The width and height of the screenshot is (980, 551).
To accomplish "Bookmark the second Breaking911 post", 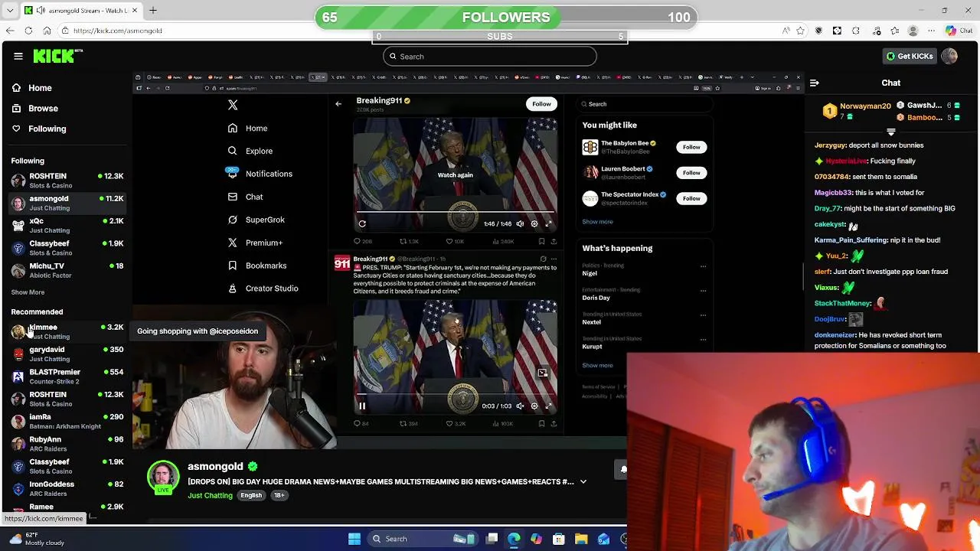I will (541, 424).
